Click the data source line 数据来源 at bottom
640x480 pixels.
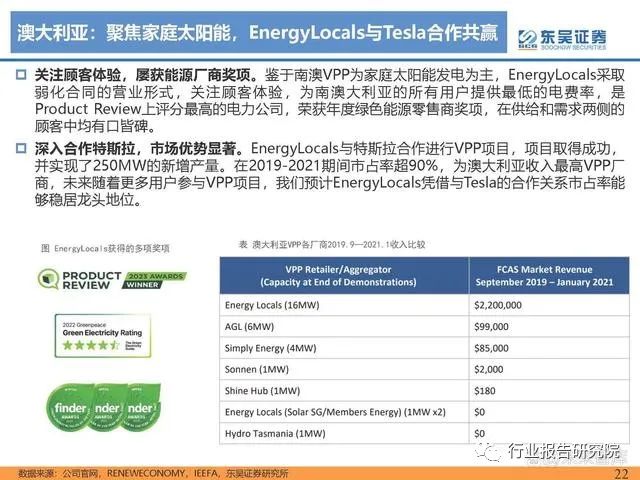point(153,473)
